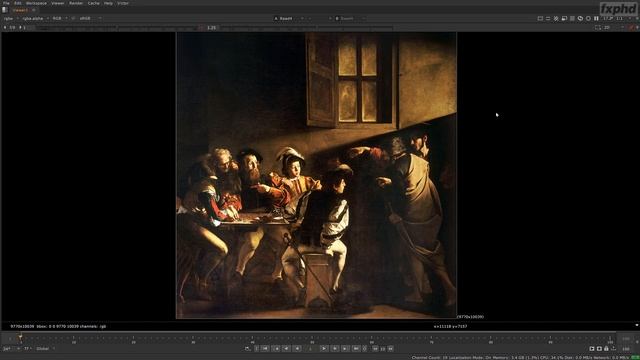Open the rgba.alpha channel dropdown
Viewport: 640px width, 360px height.
pos(35,18)
